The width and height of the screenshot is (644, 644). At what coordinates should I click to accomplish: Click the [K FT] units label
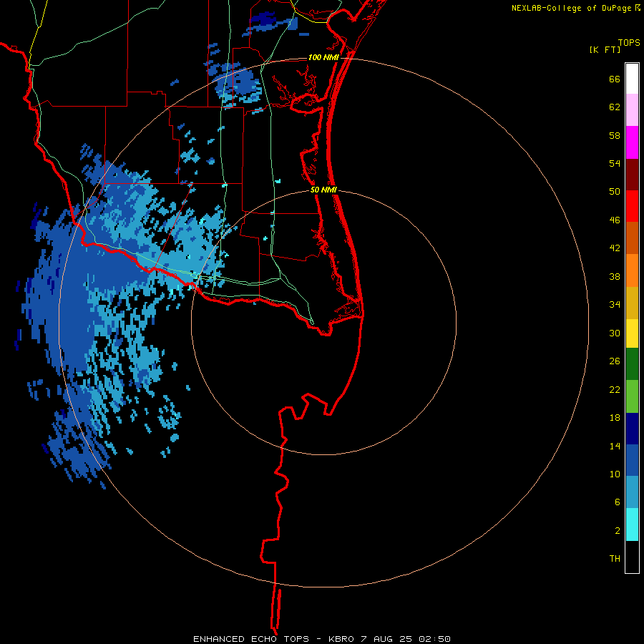pos(605,49)
